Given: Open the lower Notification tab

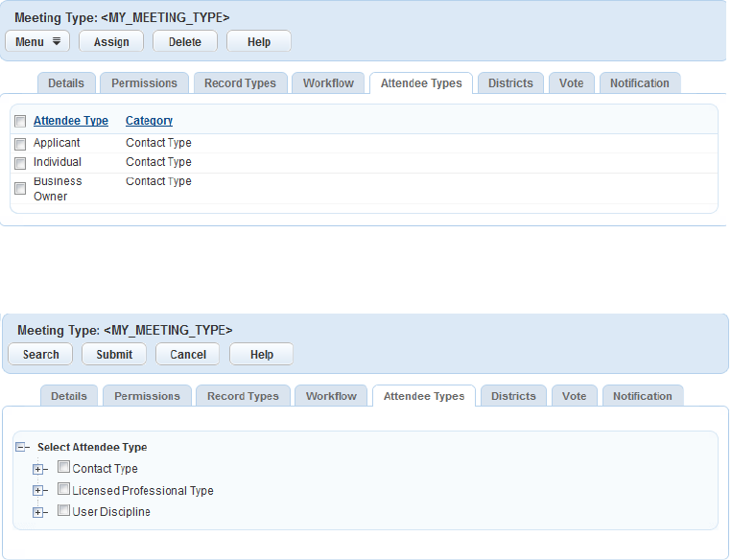Looking at the screenshot, I should [643, 396].
